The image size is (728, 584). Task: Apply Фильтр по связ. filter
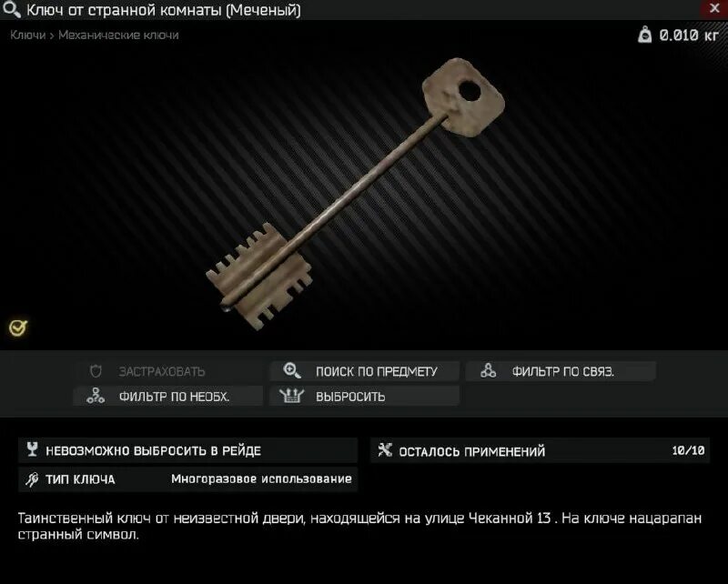(x=561, y=371)
